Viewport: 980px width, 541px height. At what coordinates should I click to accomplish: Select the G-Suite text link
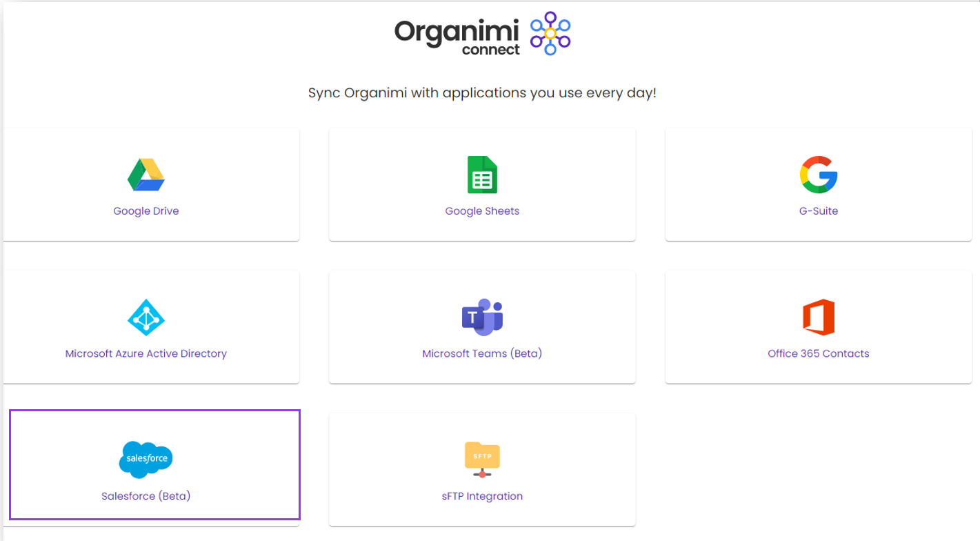(x=819, y=211)
